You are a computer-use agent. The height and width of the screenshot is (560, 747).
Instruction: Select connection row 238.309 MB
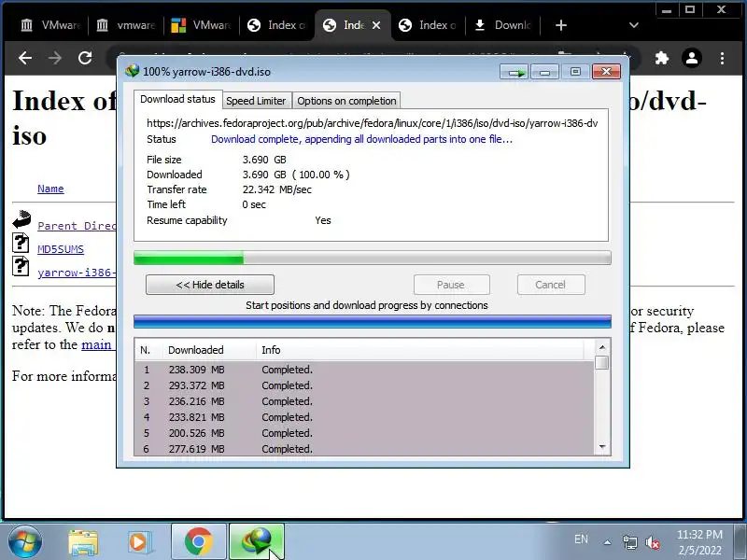point(364,370)
